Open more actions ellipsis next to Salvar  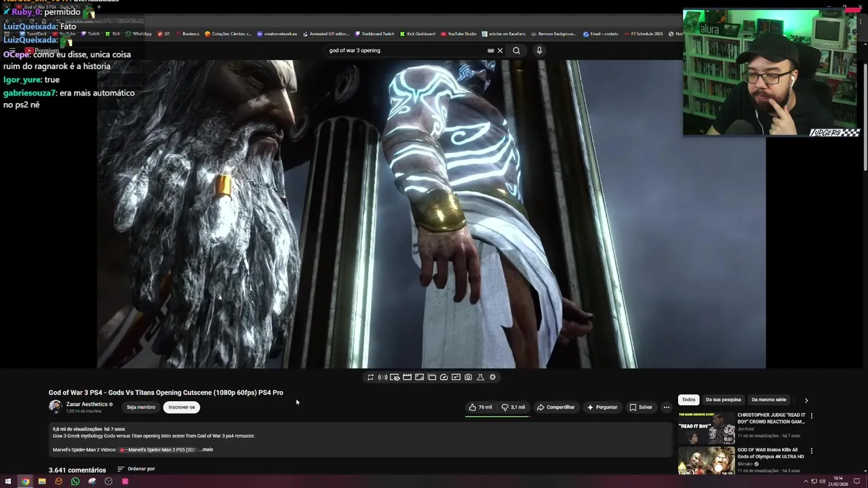pos(667,407)
